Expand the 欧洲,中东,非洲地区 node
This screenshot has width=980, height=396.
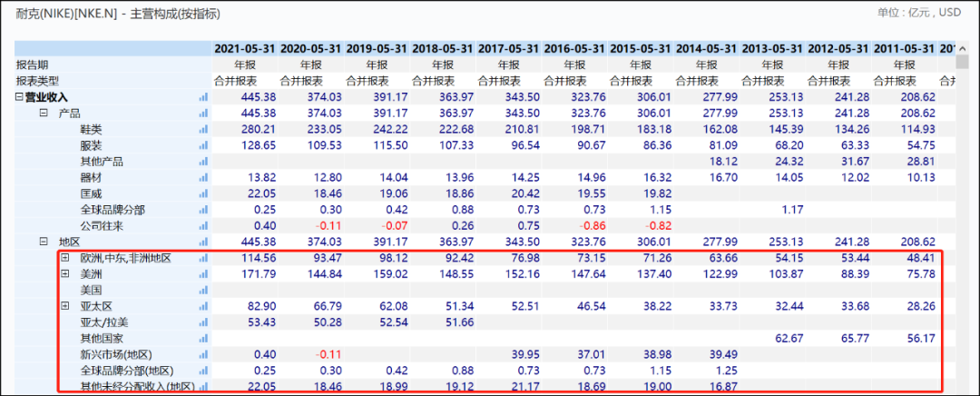point(64,258)
